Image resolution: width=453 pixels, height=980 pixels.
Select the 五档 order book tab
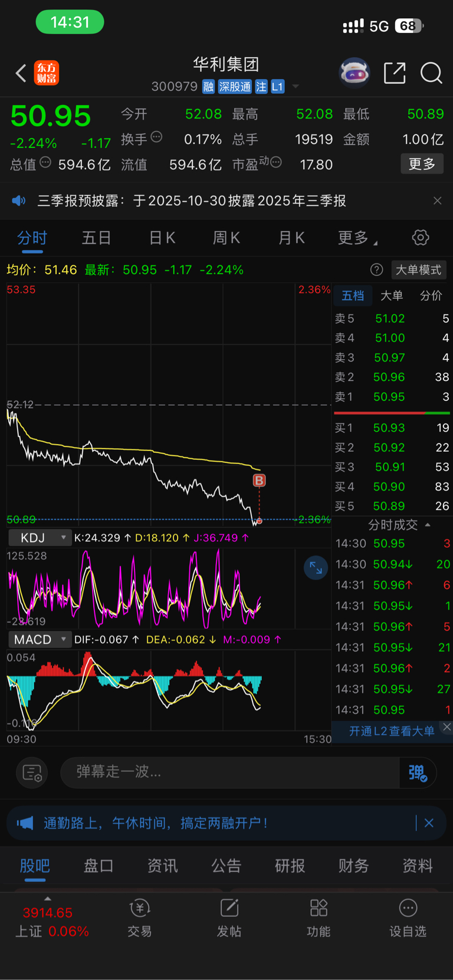click(353, 295)
